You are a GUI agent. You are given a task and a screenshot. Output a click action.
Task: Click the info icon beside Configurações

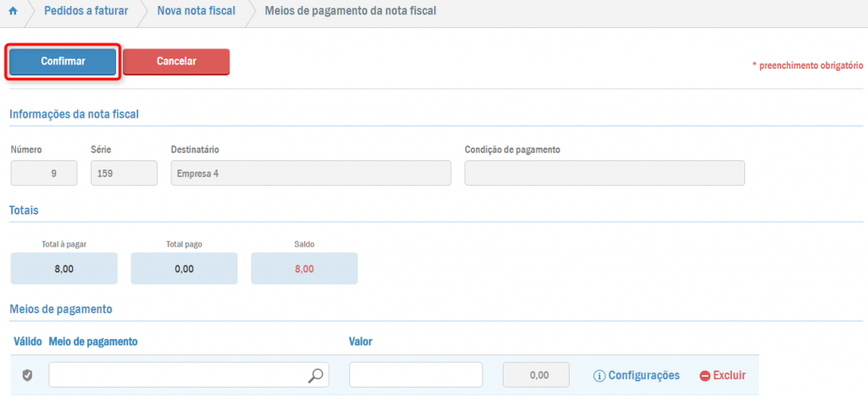(599, 376)
